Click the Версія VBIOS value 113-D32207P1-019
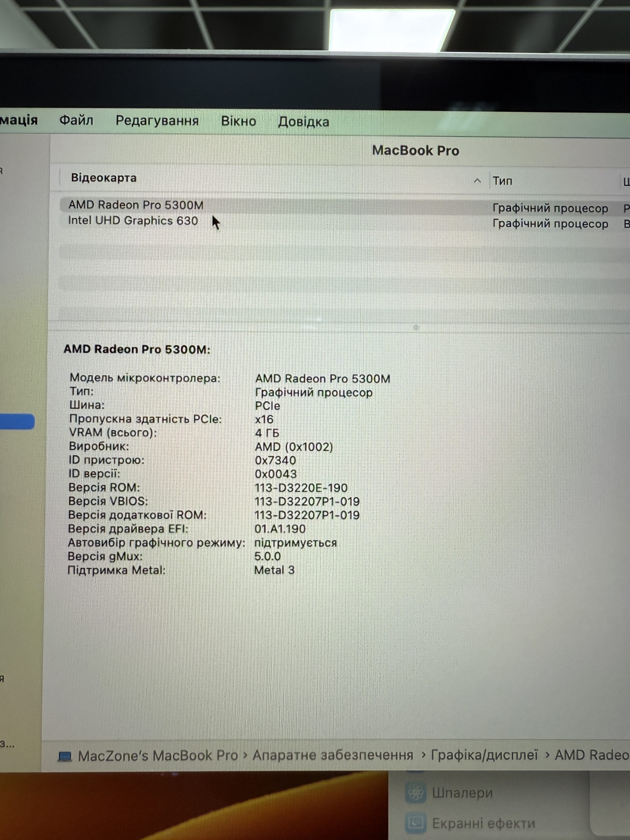The height and width of the screenshot is (840, 630). click(x=307, y=501)
